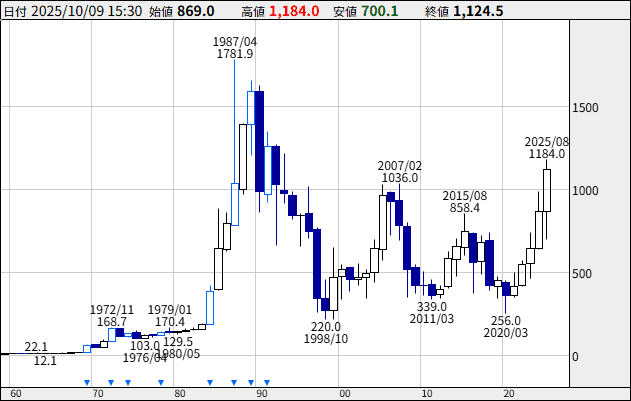Viewport: 631px width, 401px height.
Task: Click the rightmost blue triangle marker on time axis
Action: pos(268,382)
